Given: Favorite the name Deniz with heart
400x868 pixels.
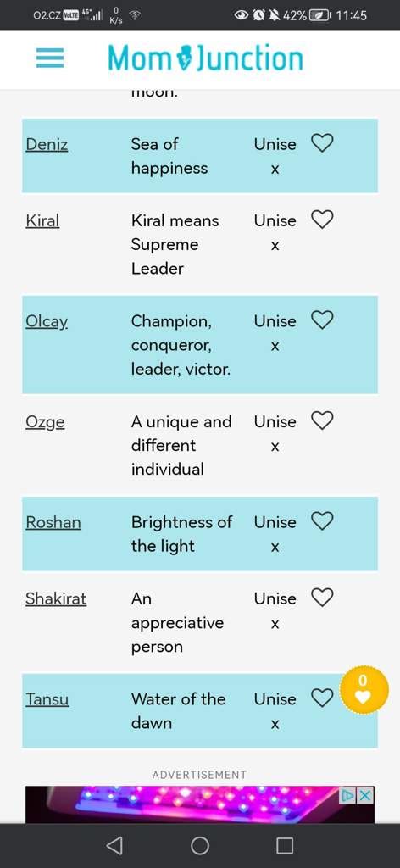Looking at the screenshot, I should coord(322,143).
